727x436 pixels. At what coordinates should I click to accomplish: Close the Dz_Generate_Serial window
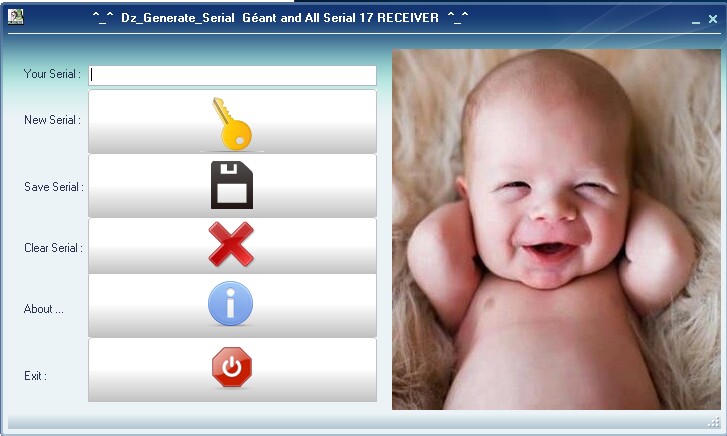713,19
